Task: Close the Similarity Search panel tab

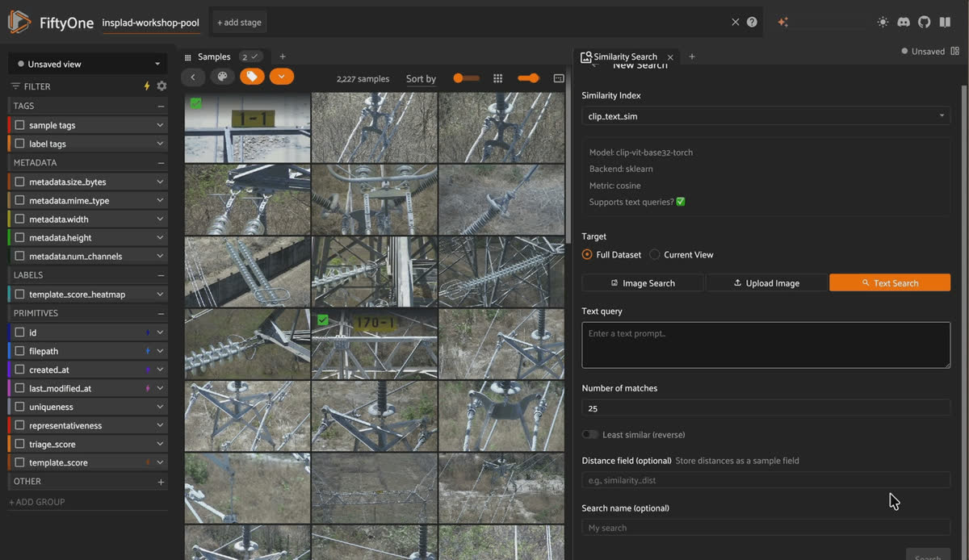Action: click(670, 57)
